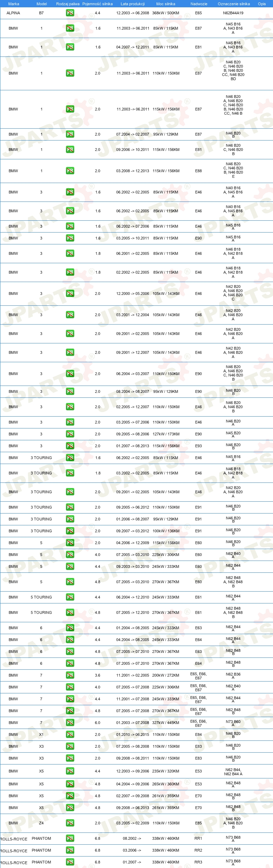The image size is (273, 868).
Task: Select production years 12.2003 -> 06.2008
Action: point(133,13)
